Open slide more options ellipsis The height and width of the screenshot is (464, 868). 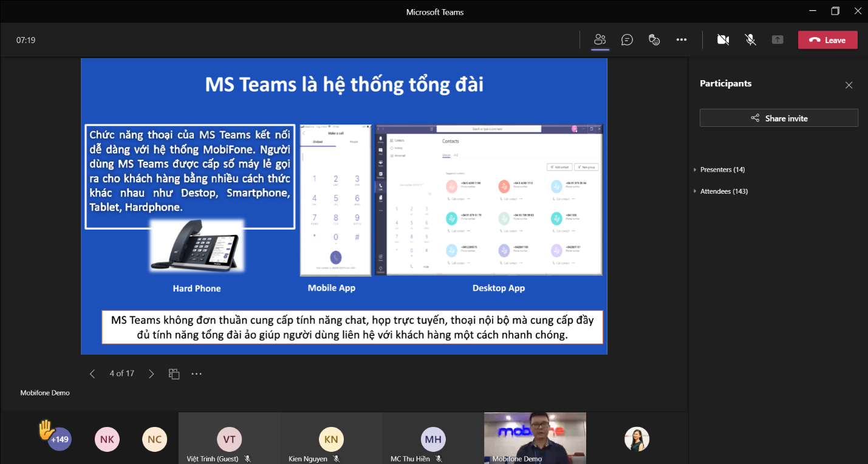(x=196, y=374)
